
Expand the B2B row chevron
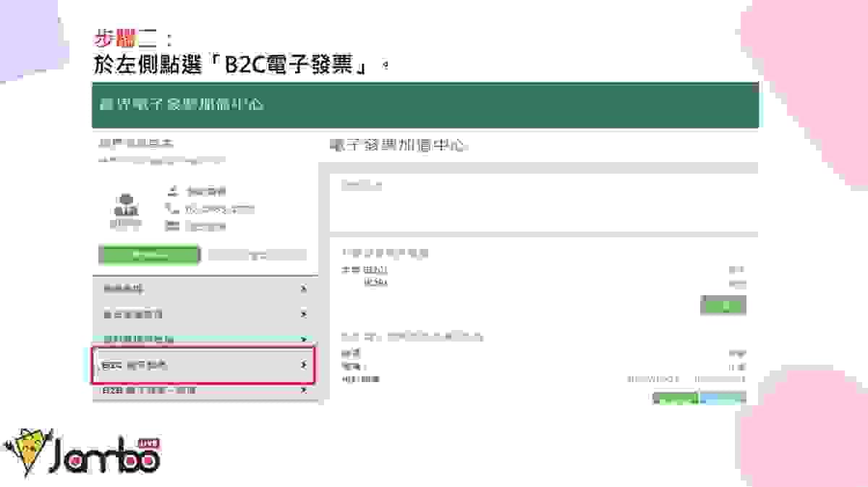pyautogui.click(x=304, y=390)
